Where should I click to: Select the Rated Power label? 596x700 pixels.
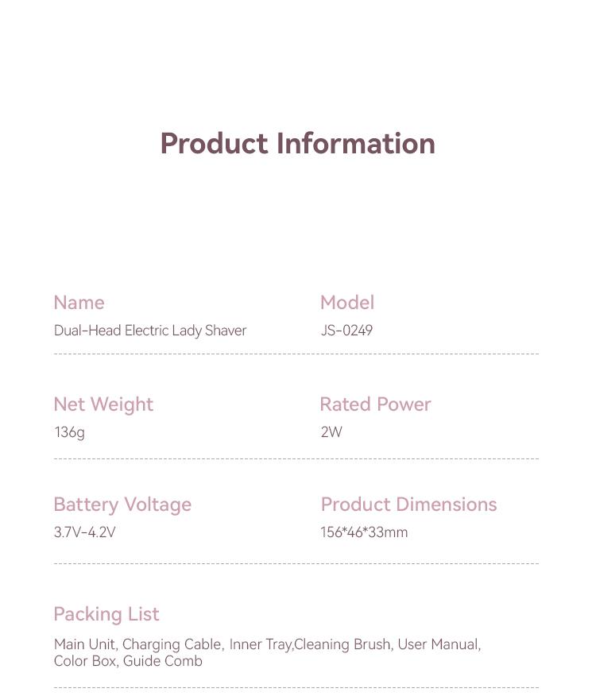tap(375, 404)
